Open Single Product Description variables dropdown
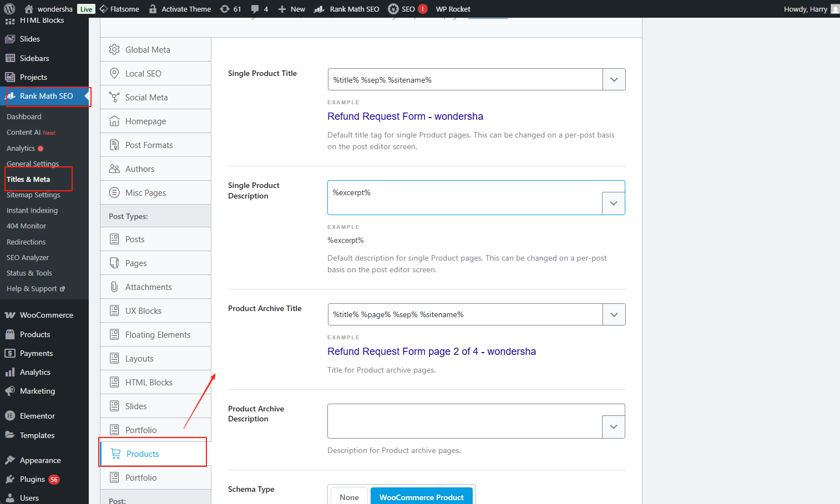 (x=613, y=203)
